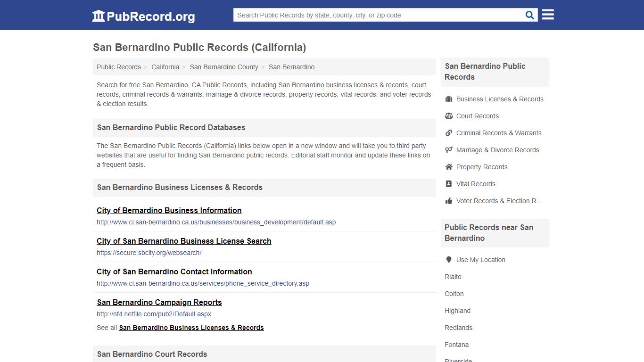
Task: Open San Bernardino County breadcrumb
Action: pos(224,67)
